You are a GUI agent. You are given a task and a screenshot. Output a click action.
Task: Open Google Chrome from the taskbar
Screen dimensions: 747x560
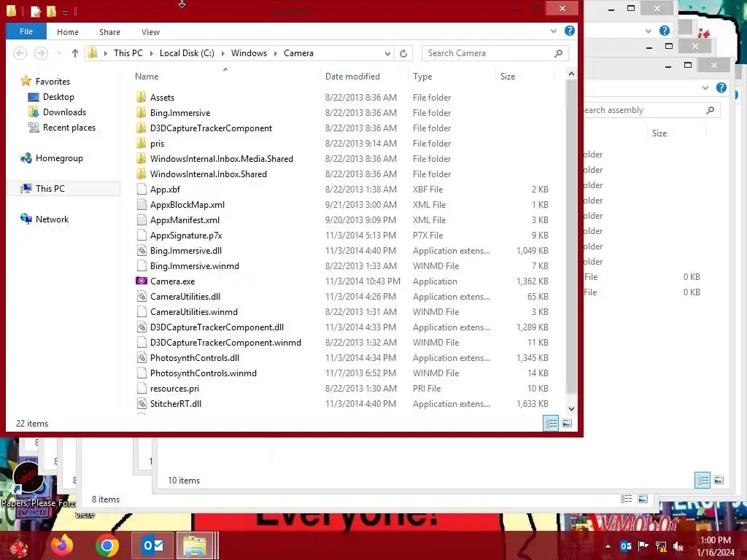tap(107, 545)
